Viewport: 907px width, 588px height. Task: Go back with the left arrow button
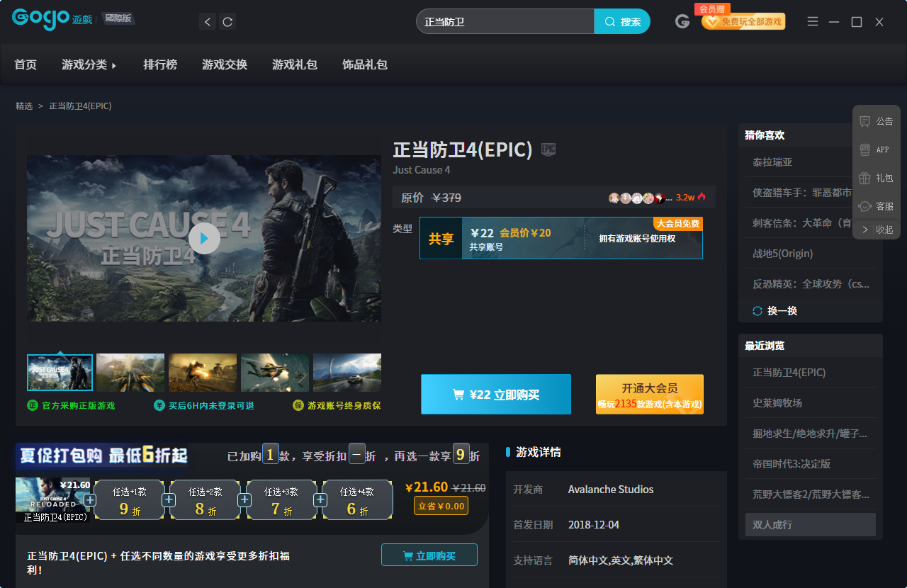point(208,22)
